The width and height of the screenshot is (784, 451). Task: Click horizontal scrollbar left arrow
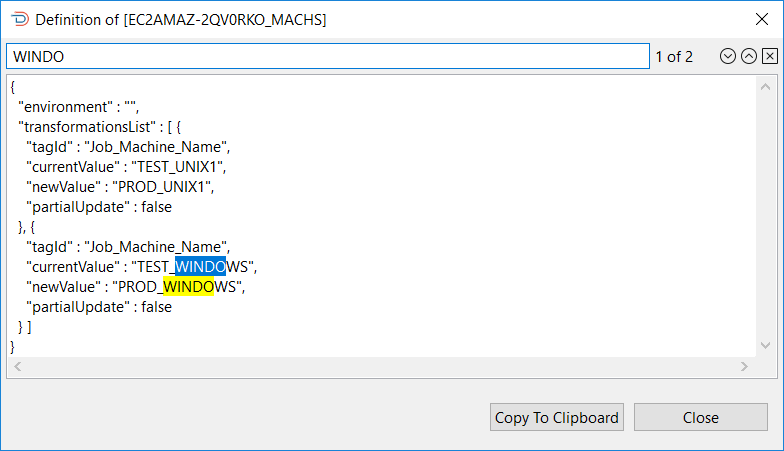(18, 366)
